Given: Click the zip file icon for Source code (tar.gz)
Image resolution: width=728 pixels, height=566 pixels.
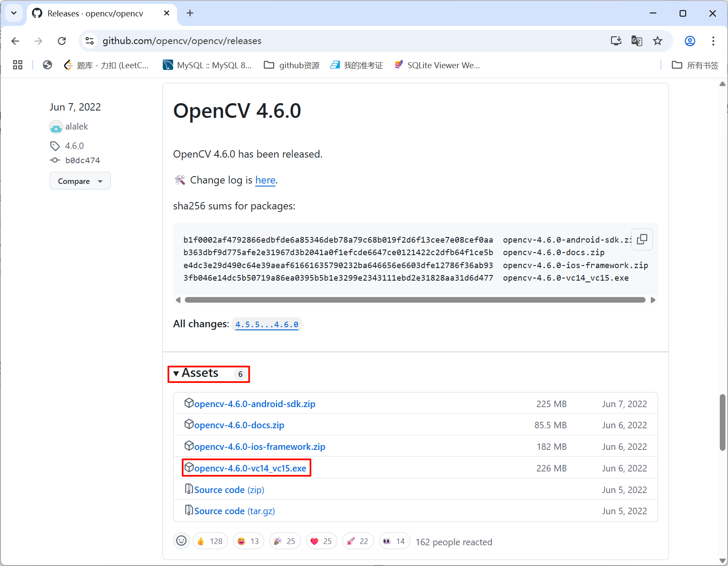Looking at the screenshot, I should (x=189, y=510).
